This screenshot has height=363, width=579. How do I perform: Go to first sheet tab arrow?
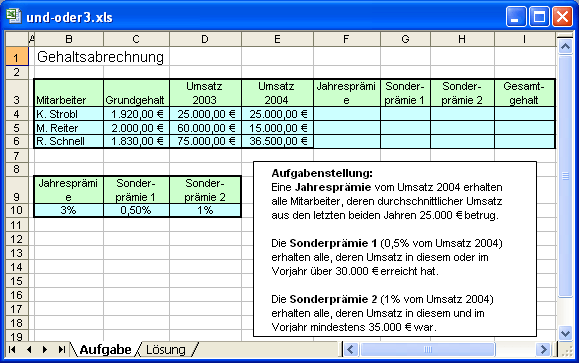[x=12, y=349]
